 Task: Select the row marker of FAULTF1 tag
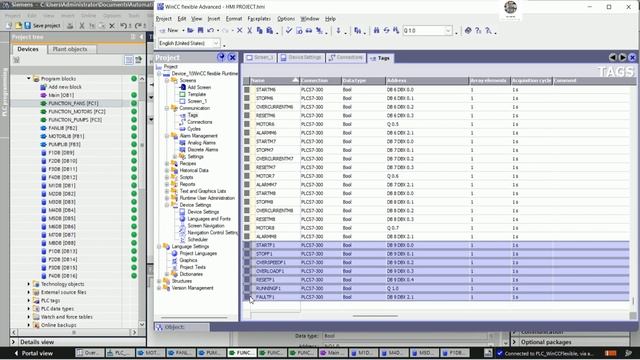[247, 297]
